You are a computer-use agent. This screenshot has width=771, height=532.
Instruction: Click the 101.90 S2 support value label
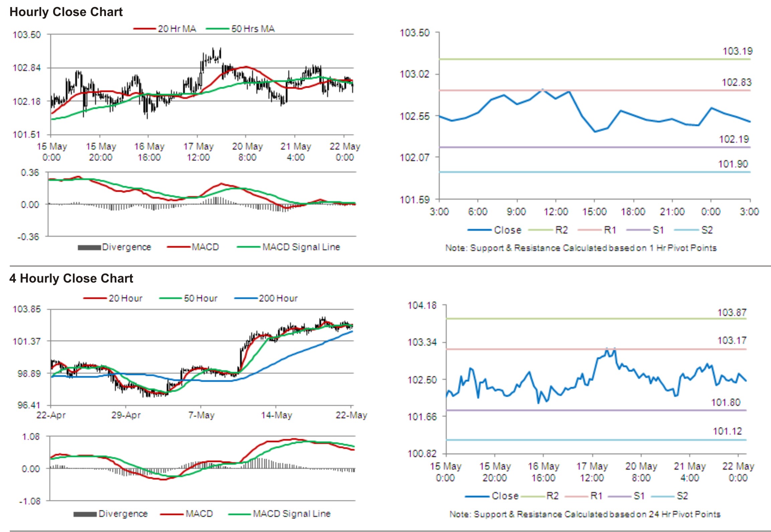coord(733,164)
